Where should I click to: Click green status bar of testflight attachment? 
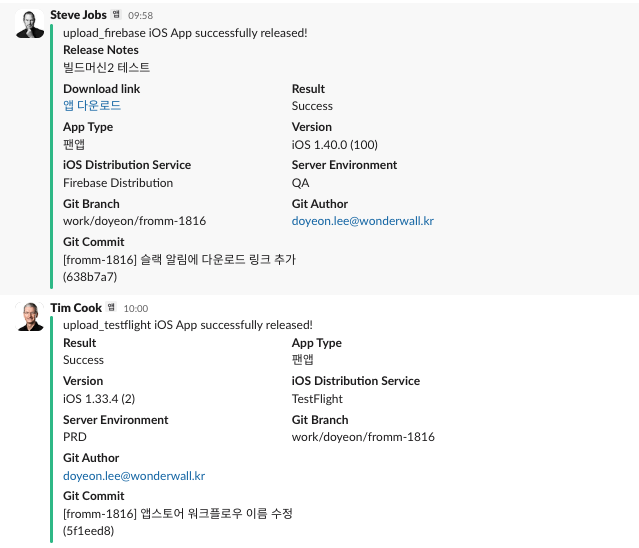click(x=52, y=429)
